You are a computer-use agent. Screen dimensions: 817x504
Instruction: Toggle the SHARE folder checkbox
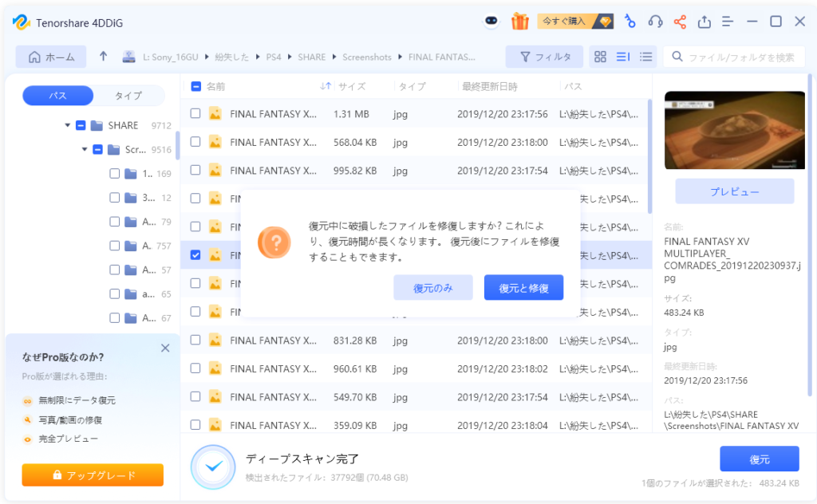click(x=81, y=125)
